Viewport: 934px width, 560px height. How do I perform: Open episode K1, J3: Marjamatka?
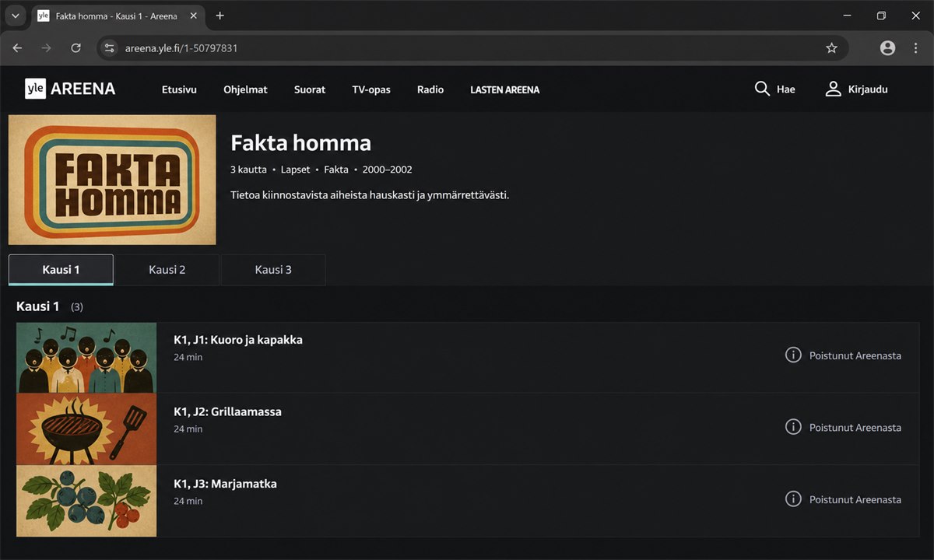225,484
